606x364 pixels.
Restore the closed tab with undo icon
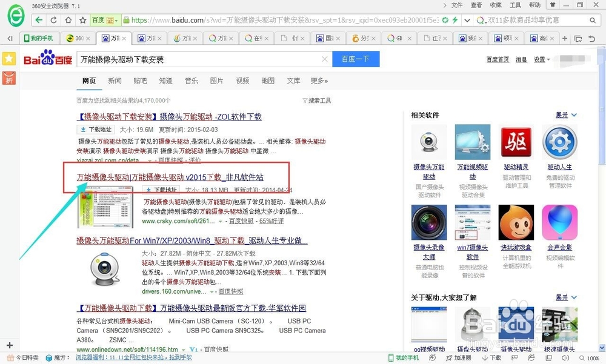[x=591, y=38]
